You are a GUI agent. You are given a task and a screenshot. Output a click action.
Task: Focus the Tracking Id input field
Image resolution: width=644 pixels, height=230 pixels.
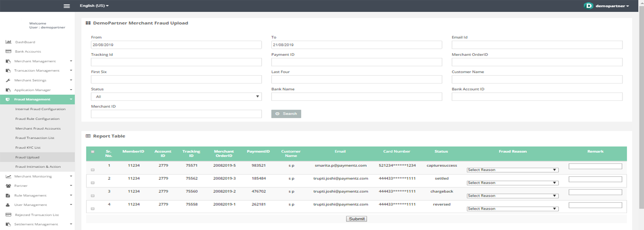click(176, 62)
